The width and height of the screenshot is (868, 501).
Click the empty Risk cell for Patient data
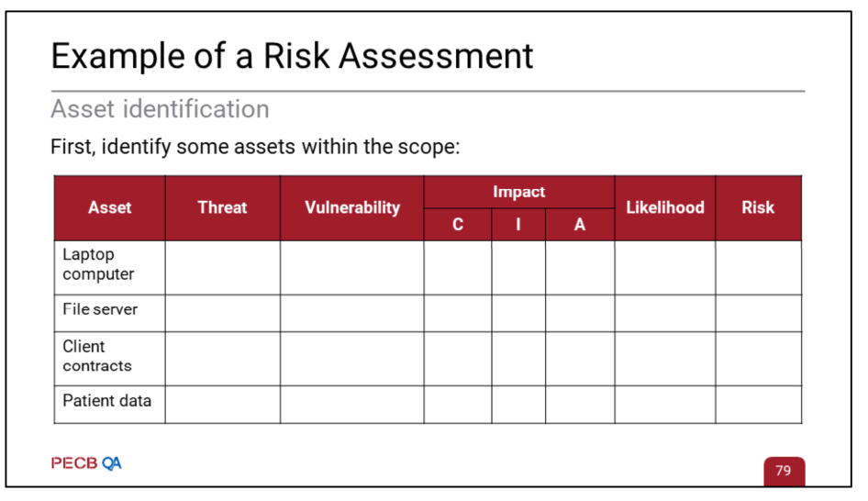coord(758,405)
